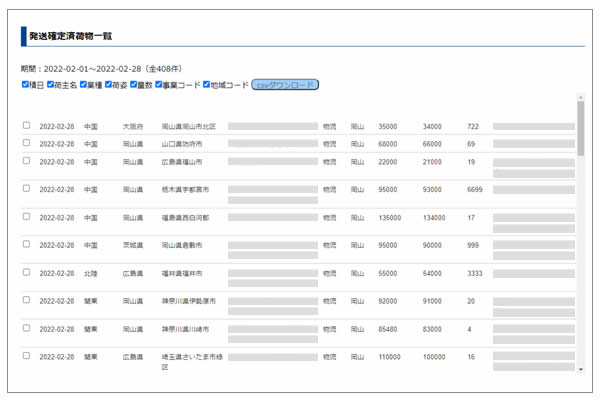Check the row for 山口県防府市

[27, 144]
